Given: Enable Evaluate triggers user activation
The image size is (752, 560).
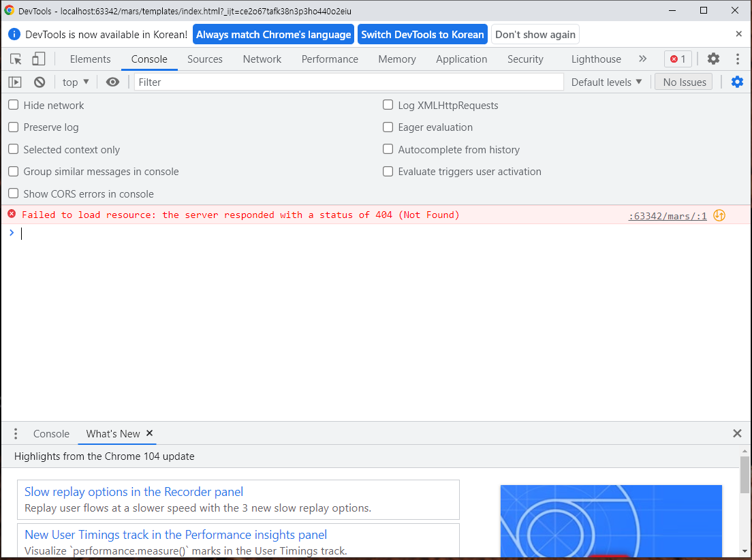Looking at the screenshot, I should 388,171.
